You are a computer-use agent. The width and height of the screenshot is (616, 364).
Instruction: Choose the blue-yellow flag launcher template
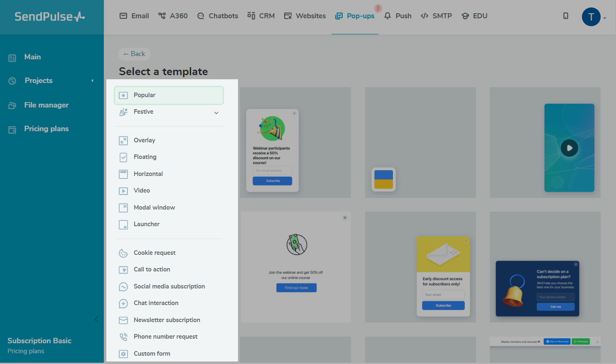point(420,142)
